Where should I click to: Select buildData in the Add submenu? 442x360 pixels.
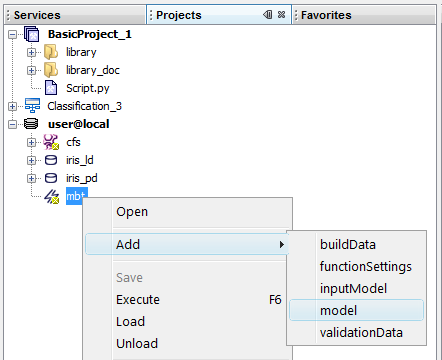356,244
